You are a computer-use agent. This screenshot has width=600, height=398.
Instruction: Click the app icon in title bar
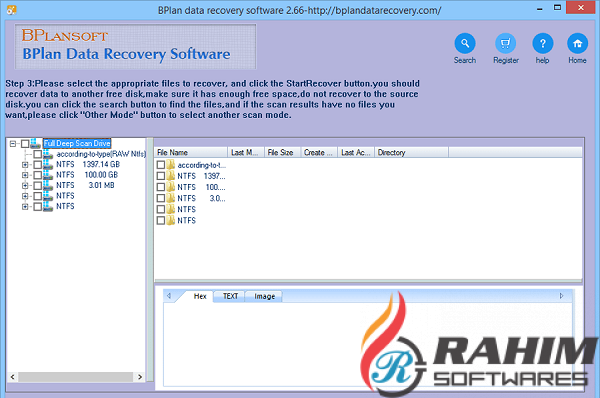11,9
